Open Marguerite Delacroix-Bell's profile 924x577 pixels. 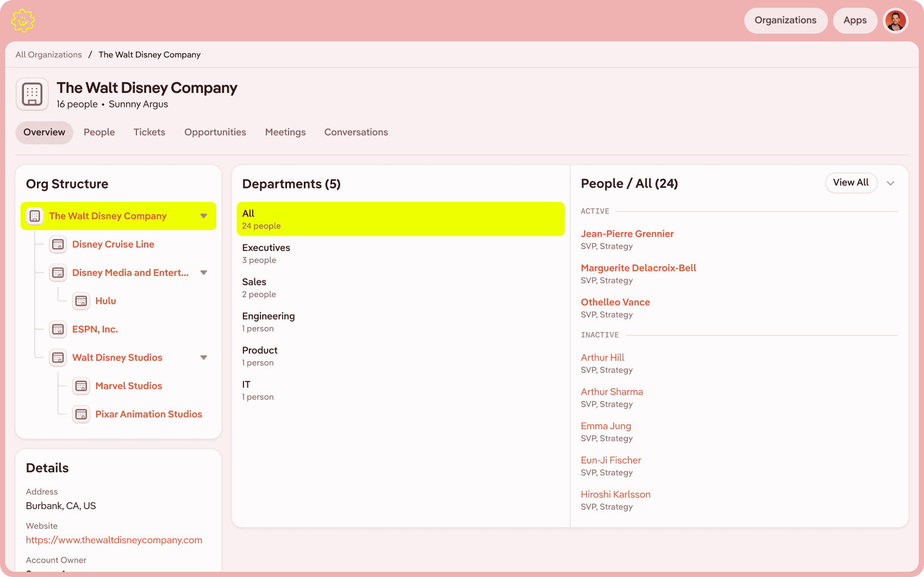click(x=639, y=268)
